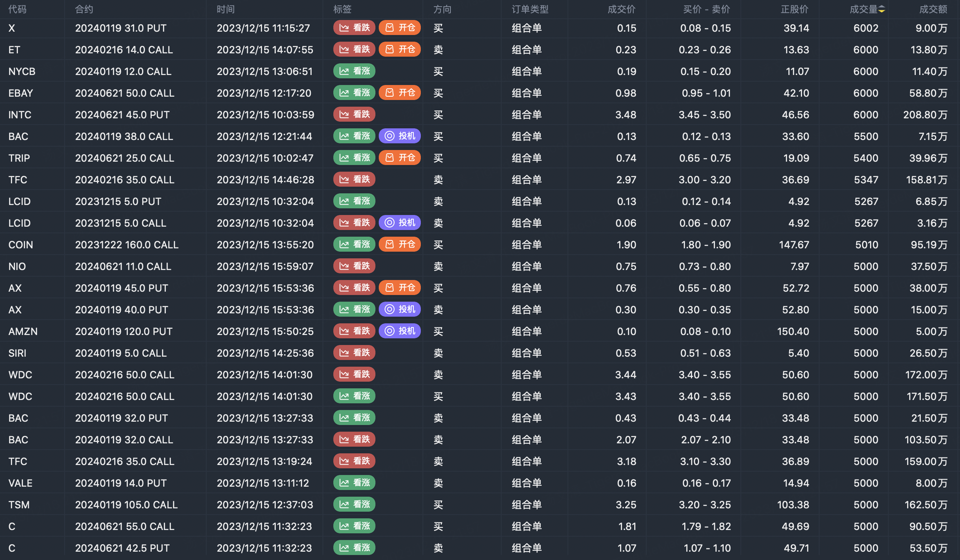
Task: Click the sort arrows beside 成交量 header
Action: (882, 10)
